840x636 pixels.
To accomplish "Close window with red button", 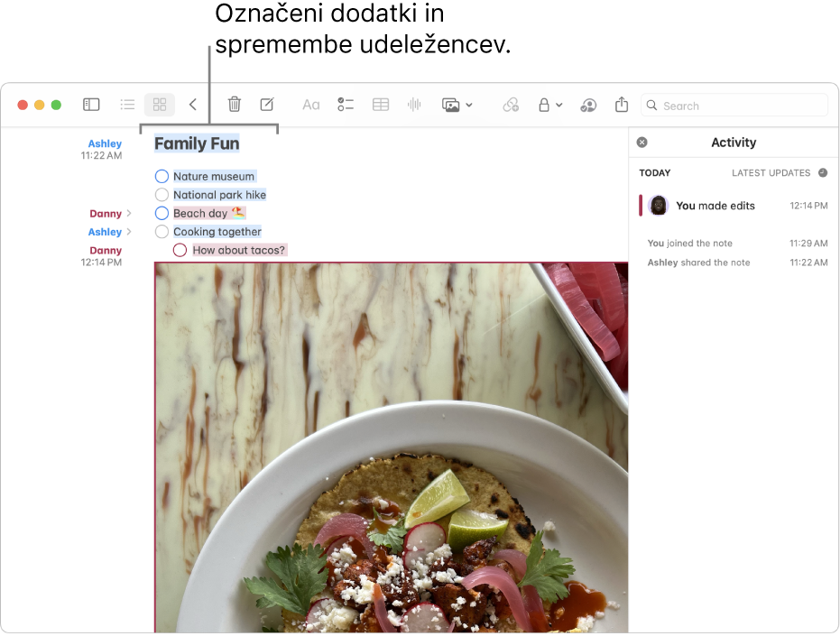I will coord(23,105).
